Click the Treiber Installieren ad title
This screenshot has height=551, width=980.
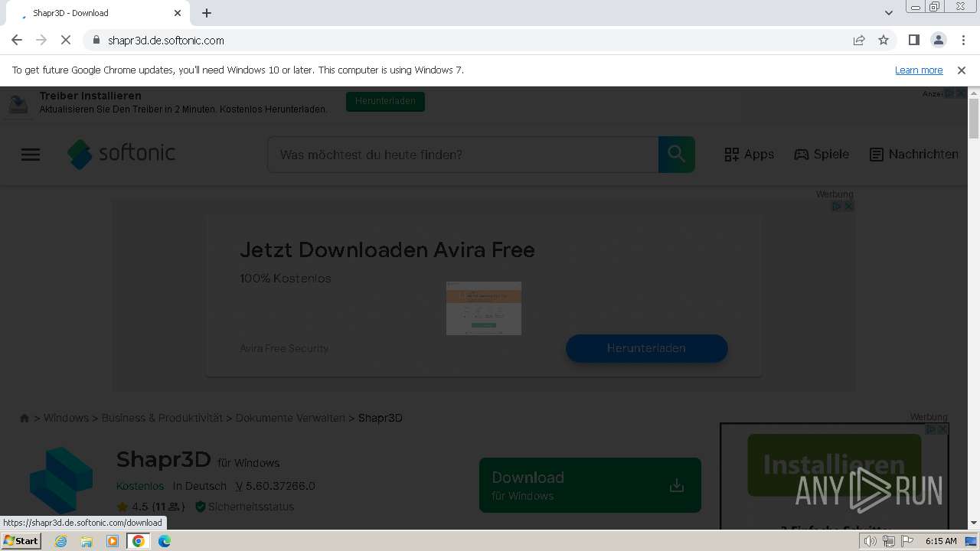(x=90, y=96)
